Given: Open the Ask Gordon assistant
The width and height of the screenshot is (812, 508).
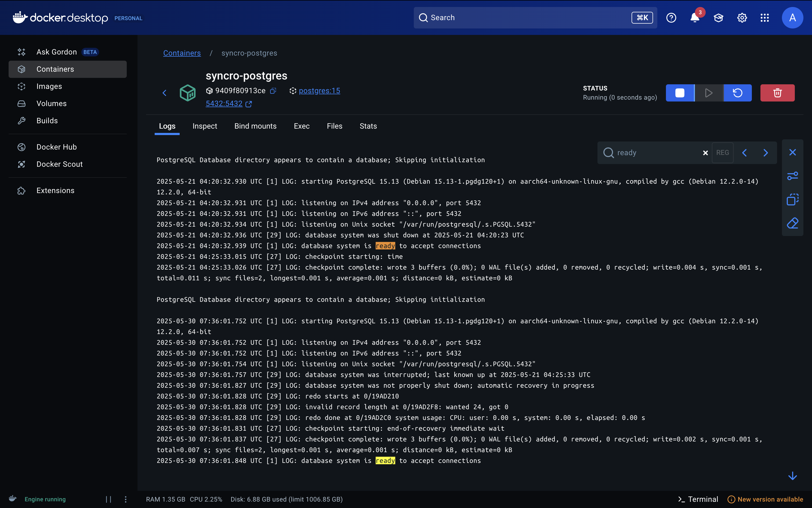Looking at the screenshot, I should pyautogui.click(x=67, y=52).
